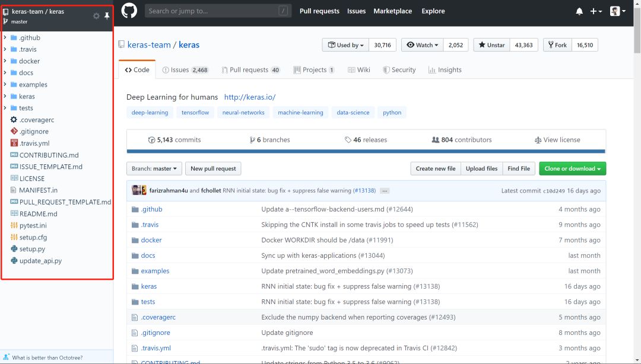Click the README.md book icon in sidebar
Screen dimensions: 641x364
(x=14, y=213)
